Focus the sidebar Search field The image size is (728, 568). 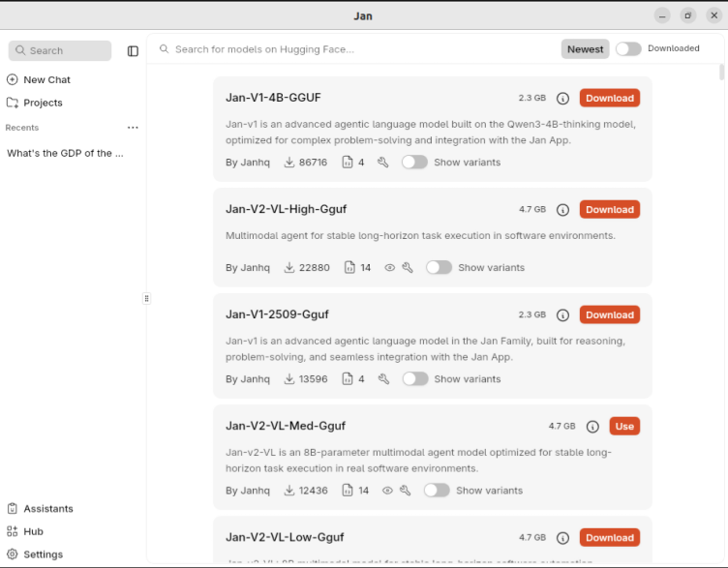tap(60, 50)
